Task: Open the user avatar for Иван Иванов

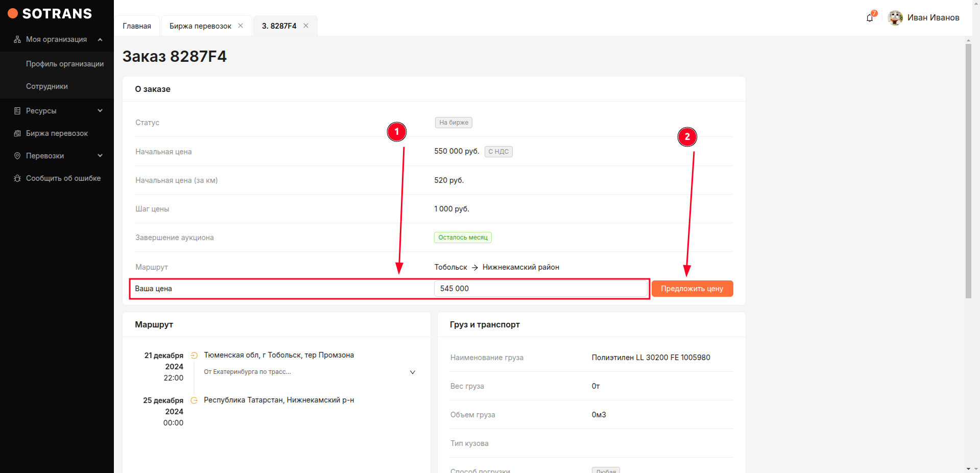Action: pyautogui.click(x=895, y=18)
